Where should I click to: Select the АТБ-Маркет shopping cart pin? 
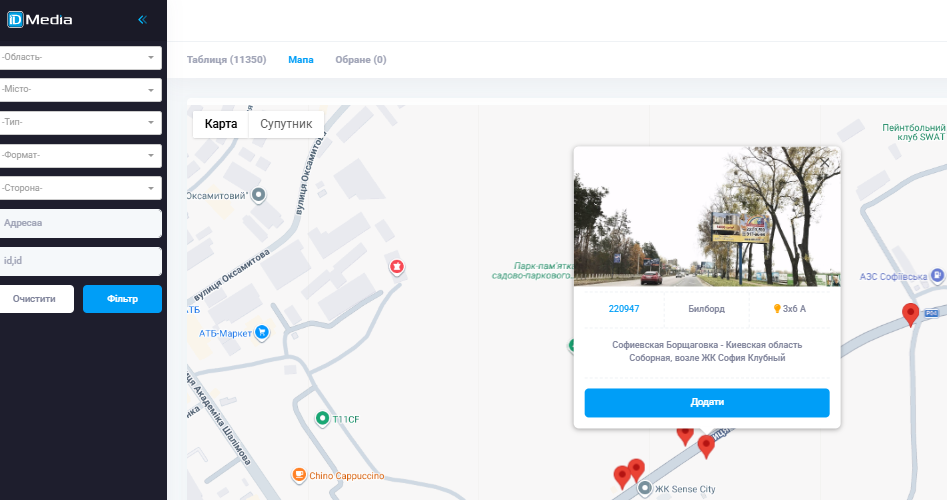[x=262, y=332]
